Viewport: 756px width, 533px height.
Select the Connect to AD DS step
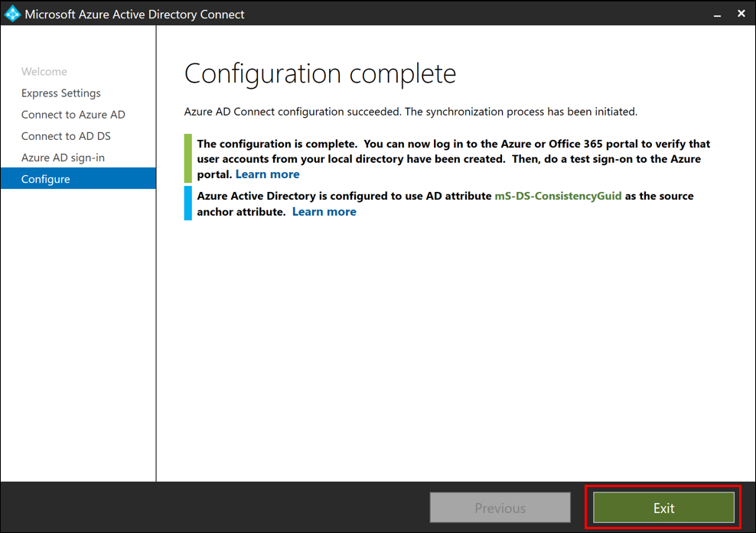pyautogui.click(x=66, y=136)
